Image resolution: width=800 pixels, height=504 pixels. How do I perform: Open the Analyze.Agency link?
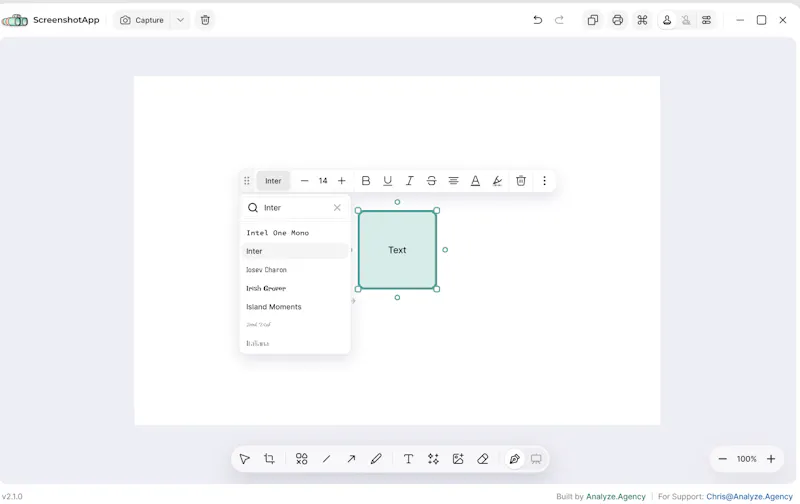click(x=615, y=496)
